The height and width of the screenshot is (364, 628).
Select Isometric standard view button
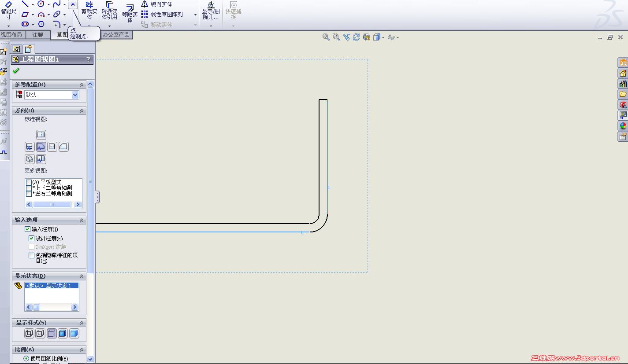pos(30,159)
